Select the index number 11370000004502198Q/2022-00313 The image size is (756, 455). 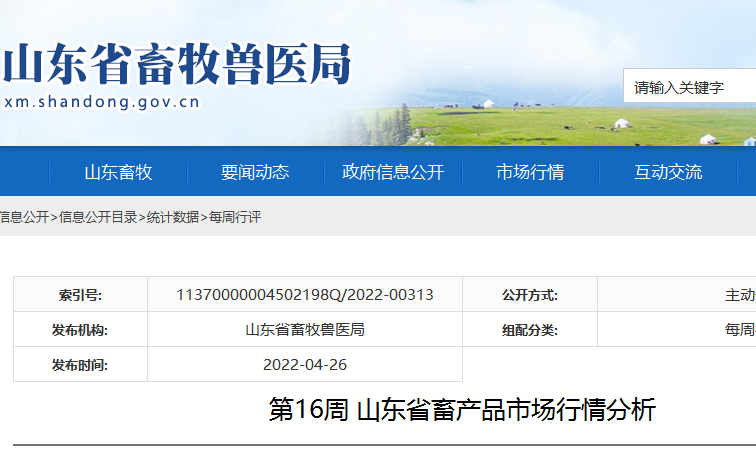click(305, 295)
